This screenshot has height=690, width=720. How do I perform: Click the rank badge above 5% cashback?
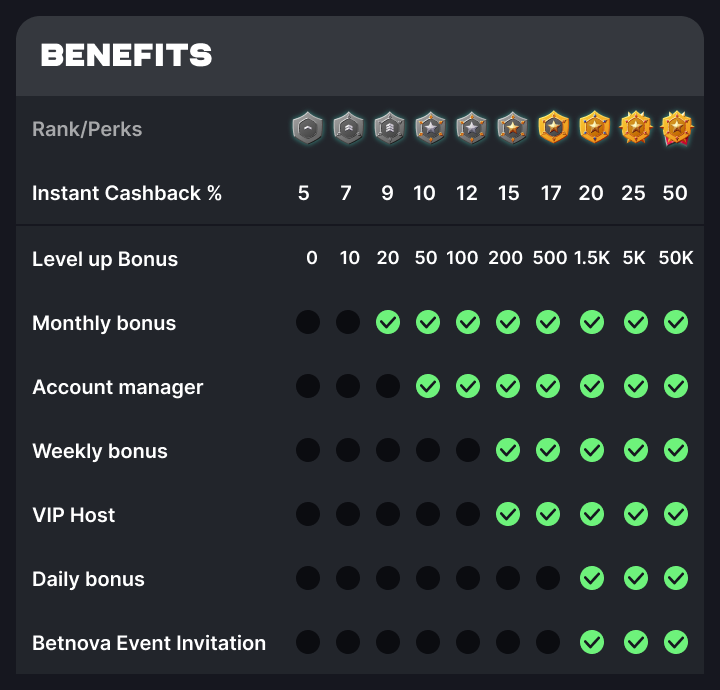click(x=307, y=128)
